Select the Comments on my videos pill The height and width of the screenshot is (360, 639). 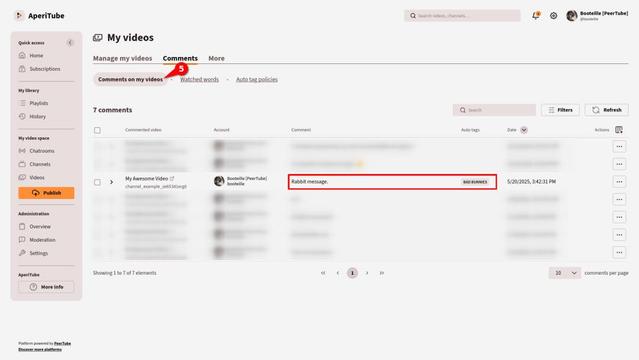point(130,80)
